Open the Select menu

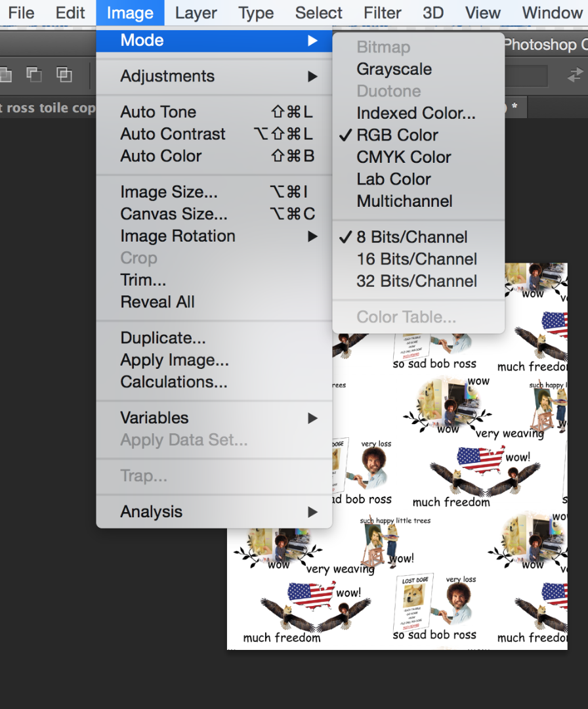318,12
